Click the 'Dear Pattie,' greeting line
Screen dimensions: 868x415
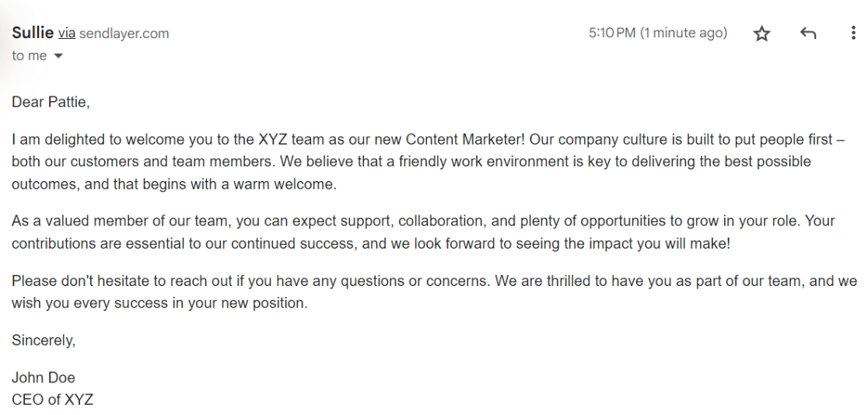[x=51, y=102]
